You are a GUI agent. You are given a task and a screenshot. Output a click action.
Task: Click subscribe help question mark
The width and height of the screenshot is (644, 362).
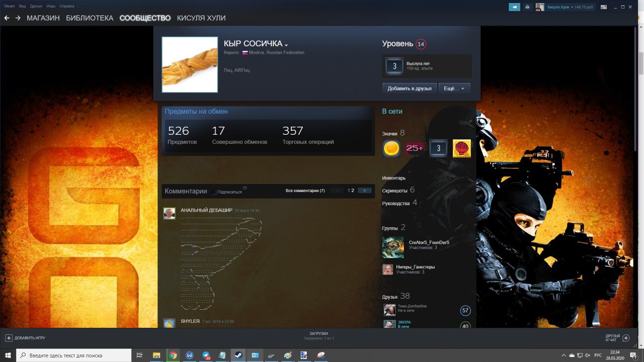tap(245, 188)
